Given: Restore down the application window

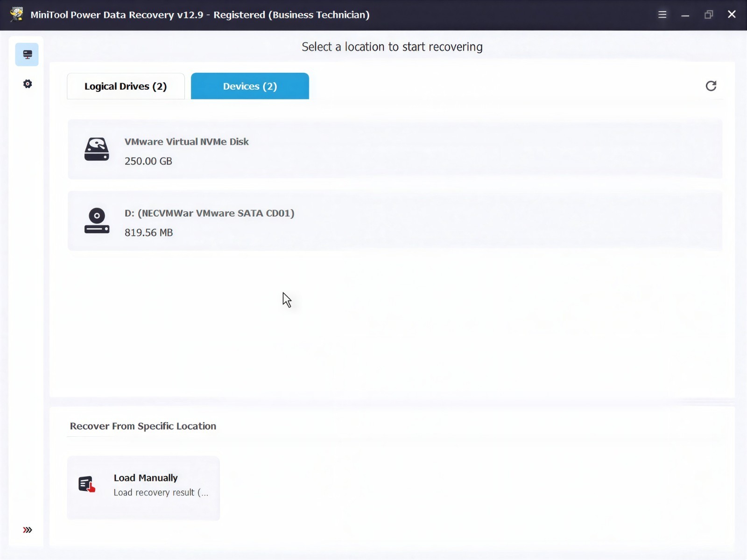Looking at the screenshot, I should pyautogui.click(x=709, y=14).
